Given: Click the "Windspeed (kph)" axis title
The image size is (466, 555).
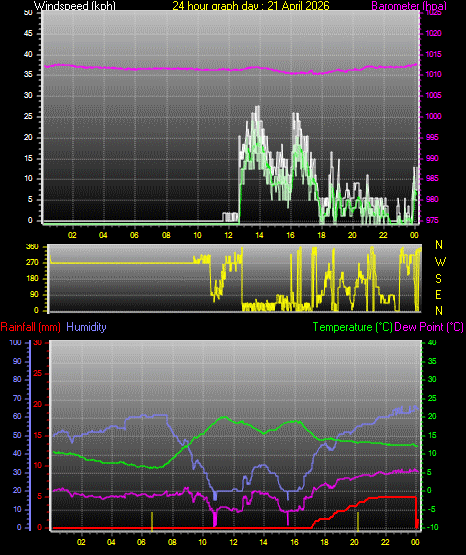Looking at the screenshot, I should [75, 6].
